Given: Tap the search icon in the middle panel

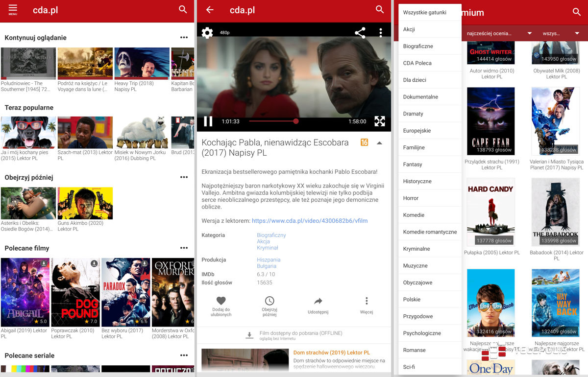Looking at the screenshot, I should tap(380, 10).
